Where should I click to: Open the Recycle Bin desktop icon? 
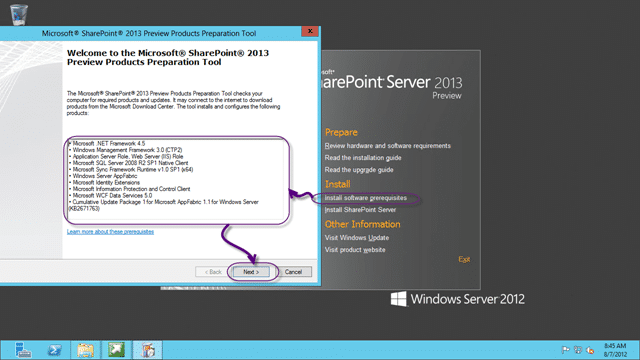pos(19,15)
